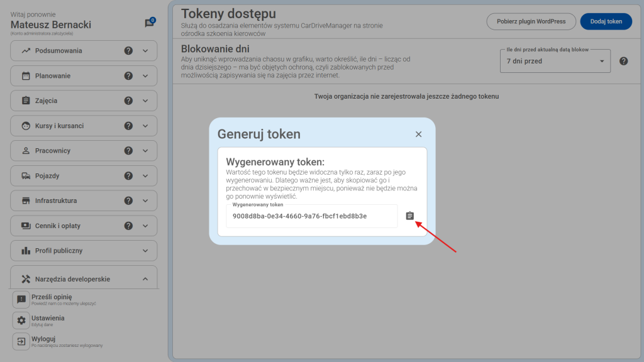This screenshot has width=644, height=362.
Task: Expand the Planowanie section chevron
Action: (x=146, y=75)
